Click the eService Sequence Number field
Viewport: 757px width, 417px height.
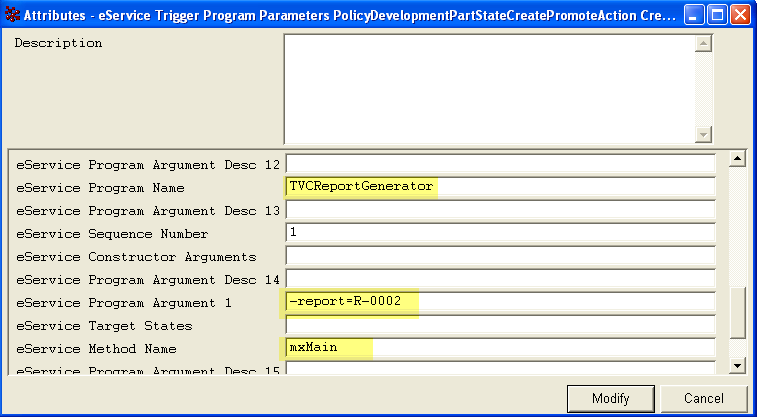coord(500,233)
